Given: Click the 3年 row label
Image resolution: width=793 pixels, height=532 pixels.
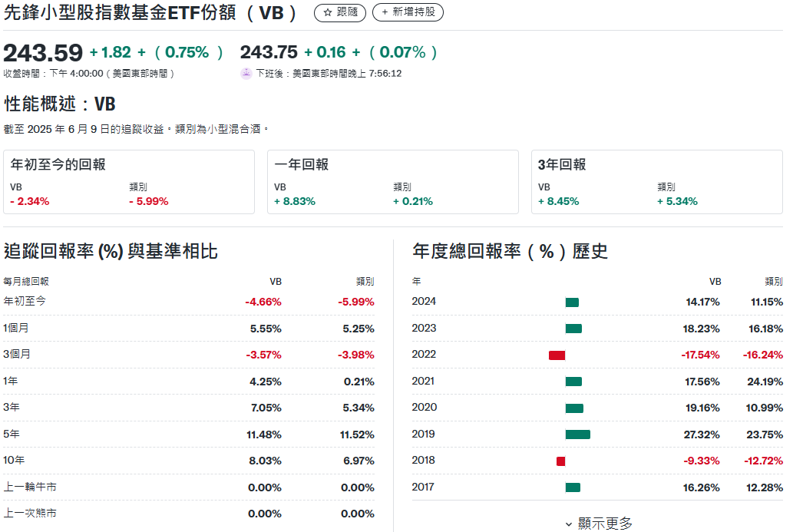Looking at the screenshot, I should (11, 408).
